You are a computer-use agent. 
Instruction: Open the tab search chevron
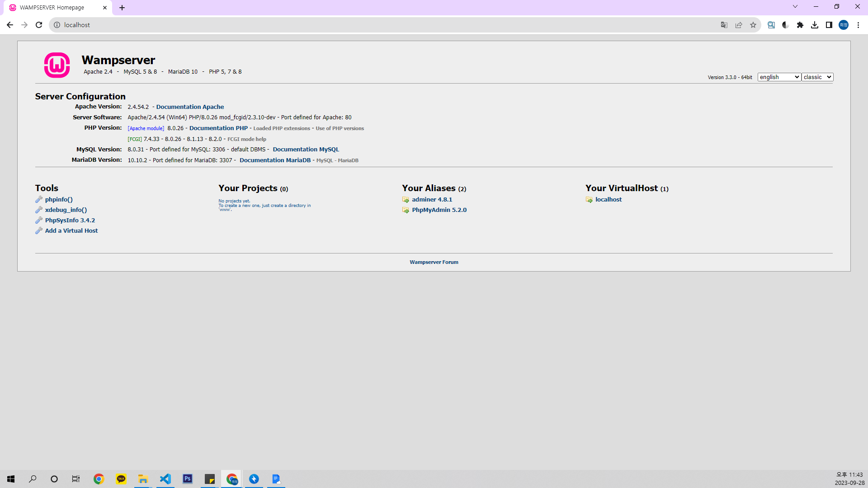(x=795, y=7)
